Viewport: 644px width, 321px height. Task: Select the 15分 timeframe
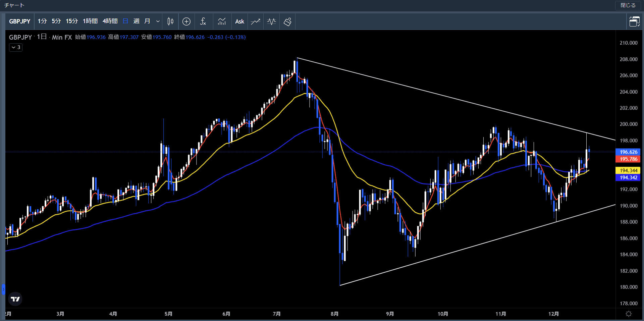pos(72,21)
